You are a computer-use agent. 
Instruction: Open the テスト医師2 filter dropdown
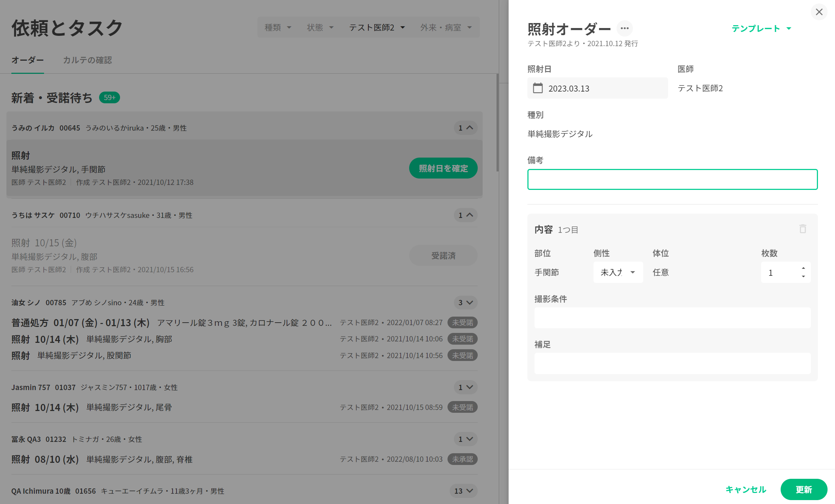376,27
